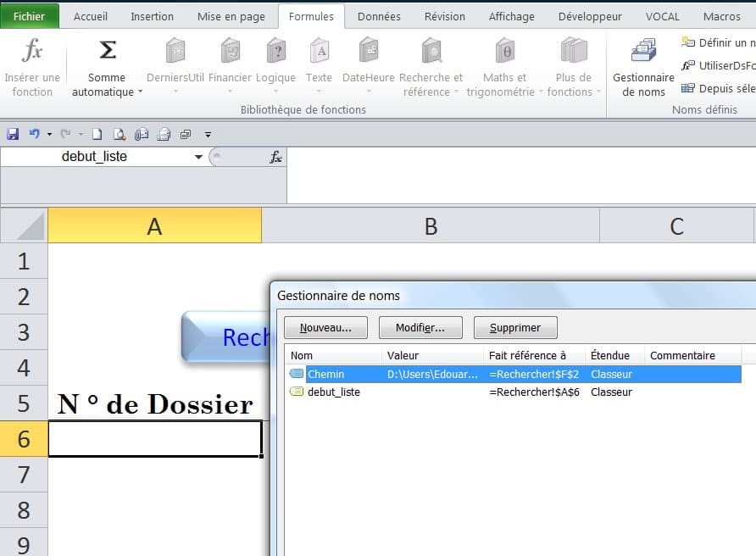756x556 pixels.
Task: Click the print preview magnifier icon
Action: [120, 134]
